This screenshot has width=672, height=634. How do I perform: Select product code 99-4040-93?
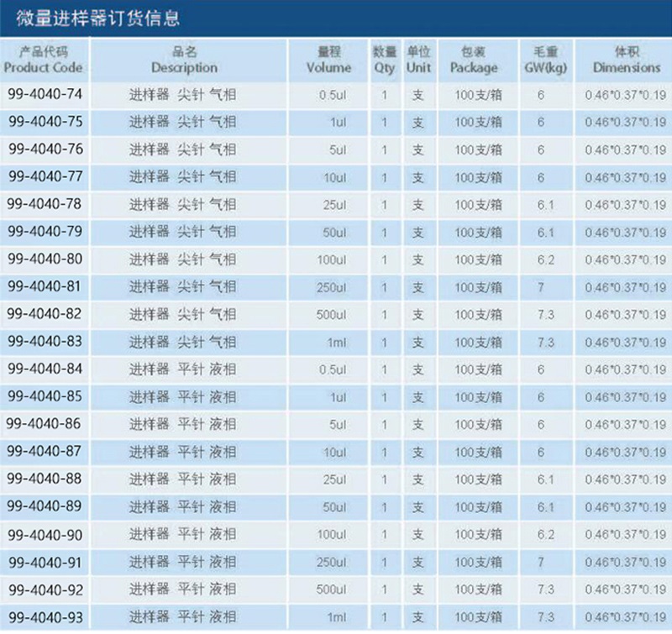click(45, 616)
